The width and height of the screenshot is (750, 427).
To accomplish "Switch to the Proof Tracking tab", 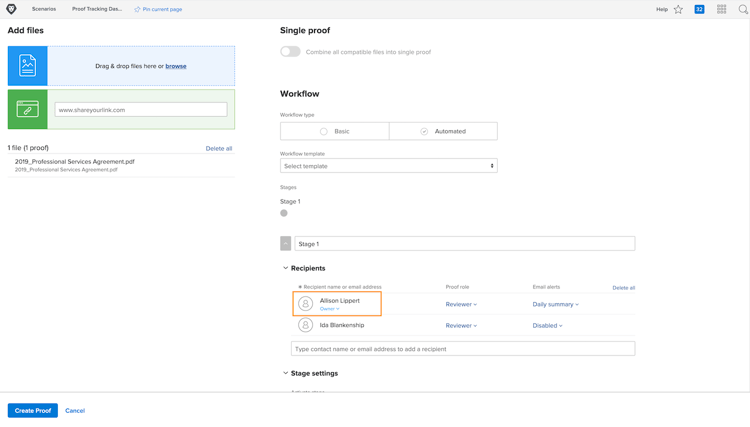I will (97, 9).
